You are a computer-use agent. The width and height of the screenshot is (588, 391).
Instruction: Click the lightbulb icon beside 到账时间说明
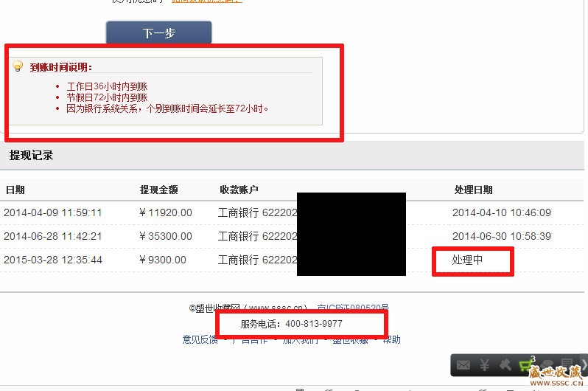pyautogui.click(x=18, y=66)
